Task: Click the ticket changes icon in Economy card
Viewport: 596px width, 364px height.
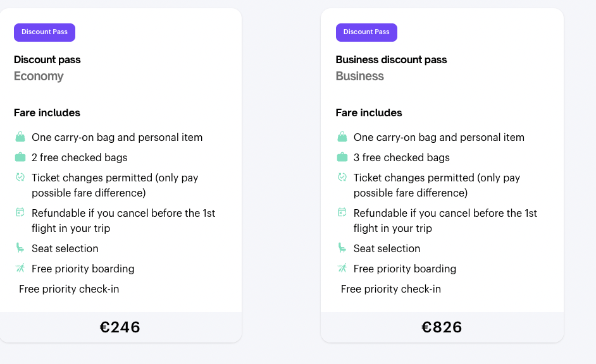Action: tap(20, 178)
